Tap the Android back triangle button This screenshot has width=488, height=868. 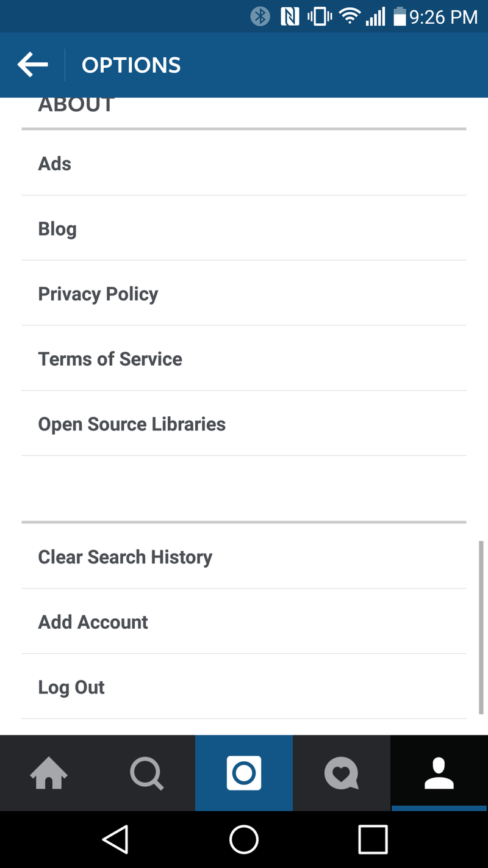(115, 839)
